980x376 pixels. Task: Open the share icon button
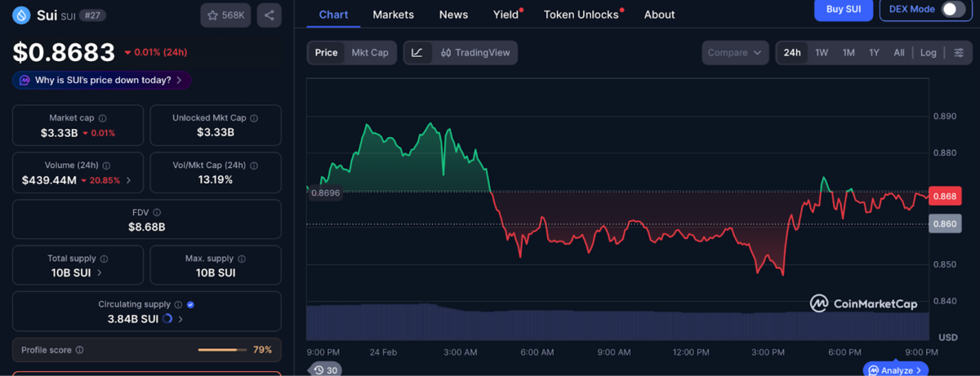[269, 15]
